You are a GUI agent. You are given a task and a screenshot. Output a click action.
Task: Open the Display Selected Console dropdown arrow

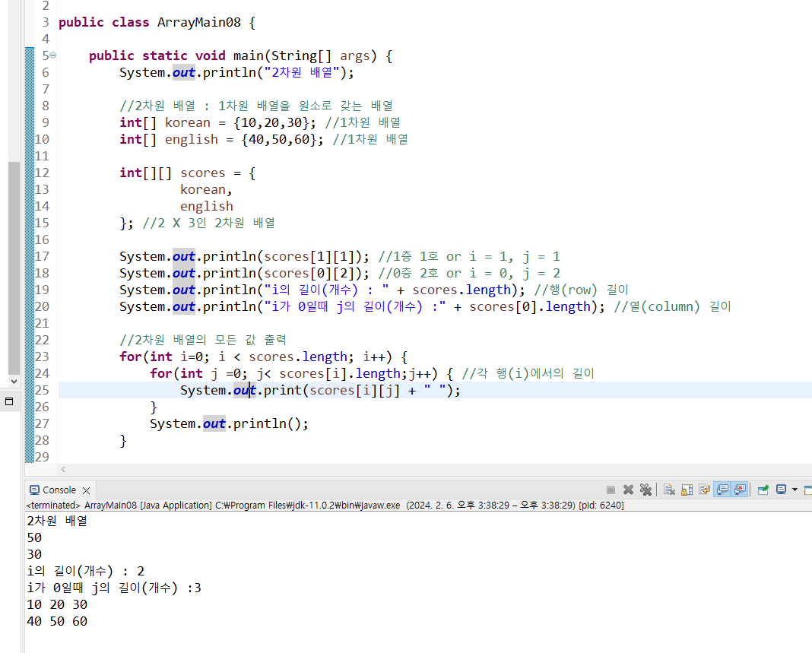[x=795, y=490]
